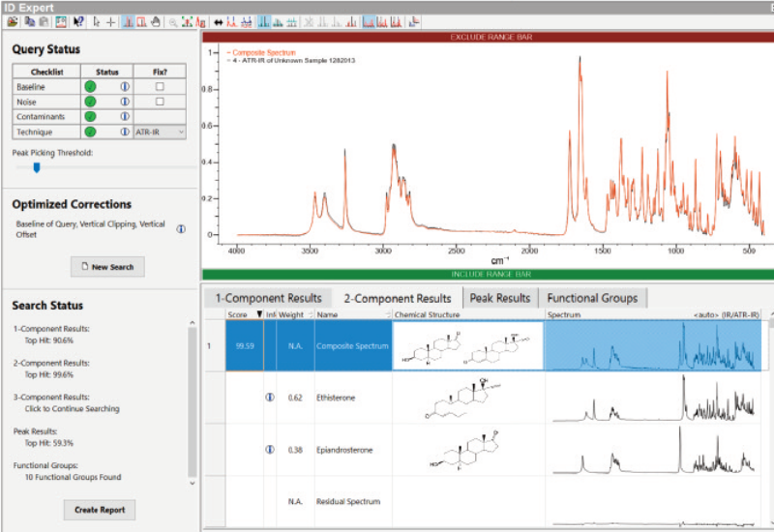Image resolution: width=774 pixels, height=532 pixels.
Task: Click the Create Report button
Action: click(x=101, y=510)
